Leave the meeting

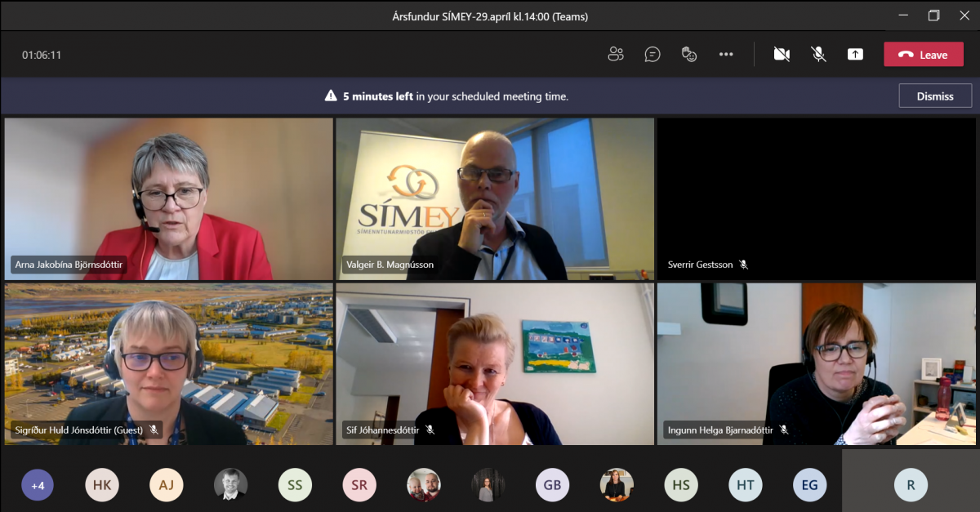923,55
